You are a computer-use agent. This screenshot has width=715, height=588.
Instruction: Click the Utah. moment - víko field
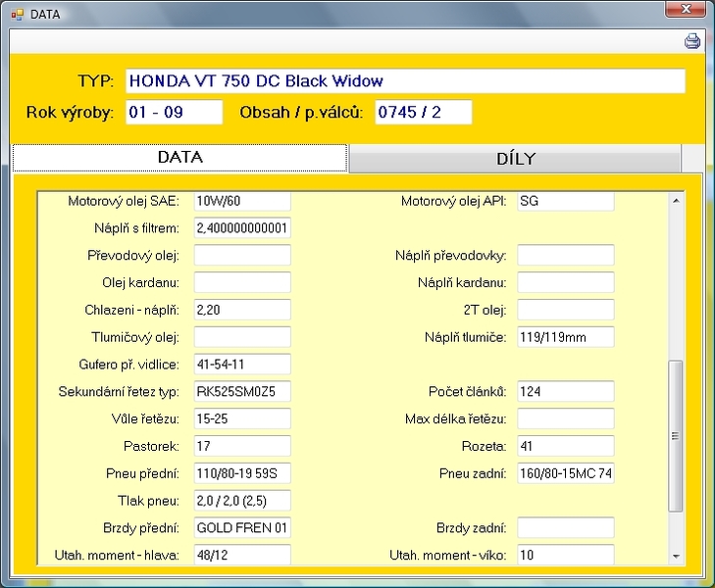[566, 555]
